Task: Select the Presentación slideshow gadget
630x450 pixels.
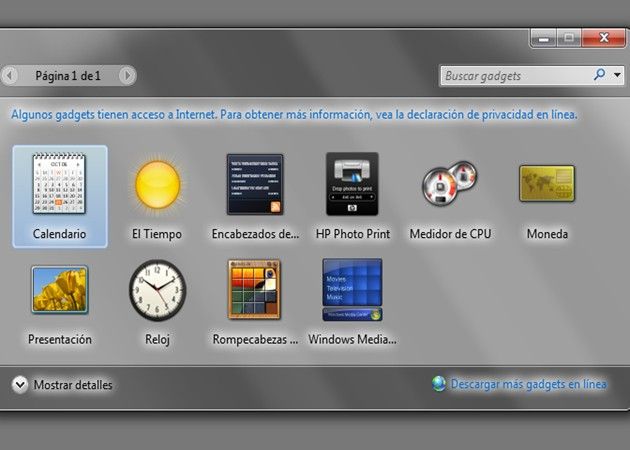Action: (x=59, y=290)
